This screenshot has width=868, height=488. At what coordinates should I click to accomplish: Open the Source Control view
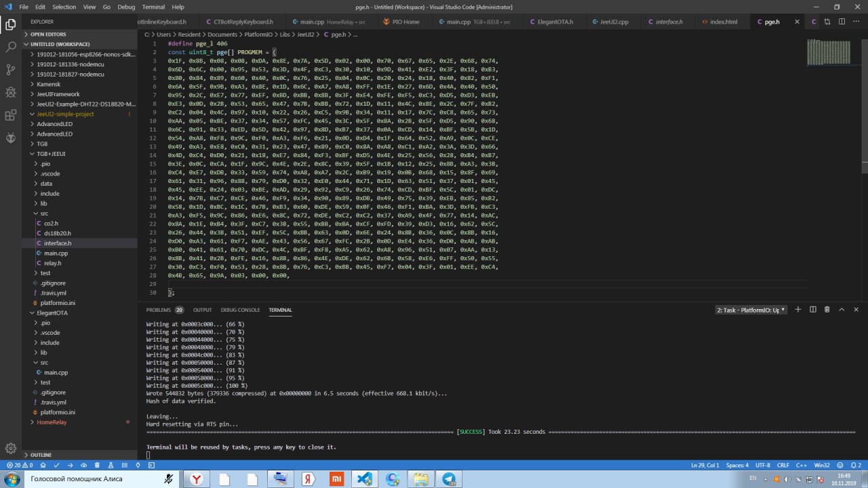(11, 70)
